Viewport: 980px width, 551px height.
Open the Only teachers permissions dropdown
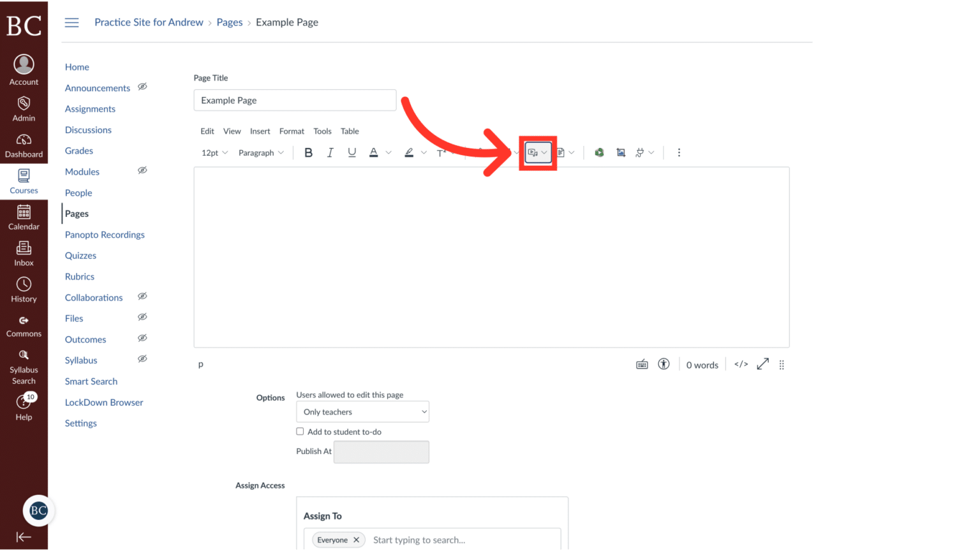pyautogui.click(x=362, y=411)
